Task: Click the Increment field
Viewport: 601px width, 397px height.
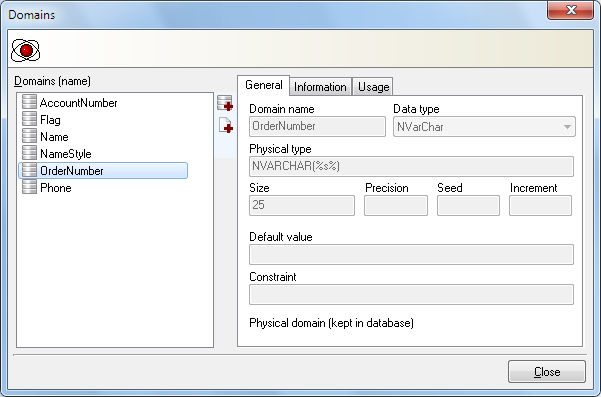Action: click(540, 205)
